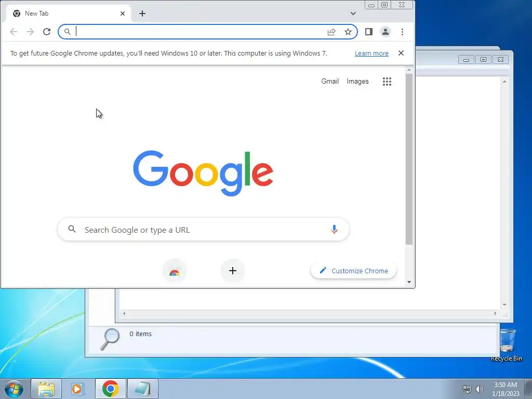Open the Images link
The width and height of the screenshot is (532, 399).
point(357,82)
